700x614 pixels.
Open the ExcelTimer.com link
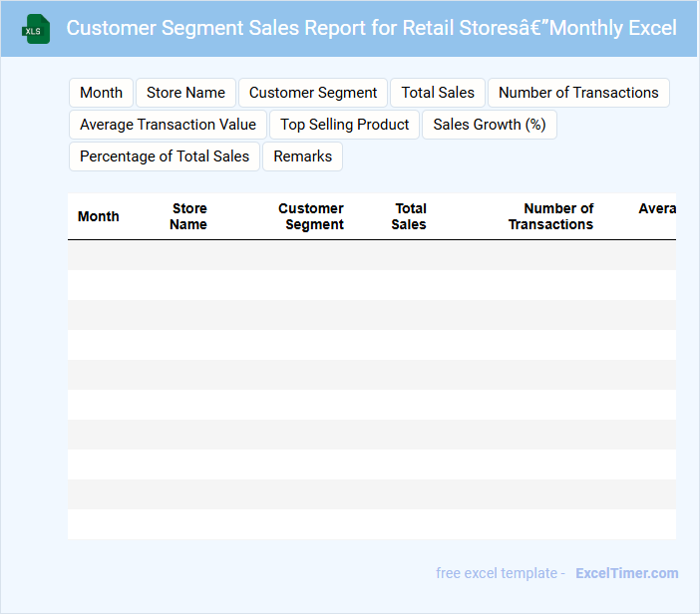click(626, 573)
